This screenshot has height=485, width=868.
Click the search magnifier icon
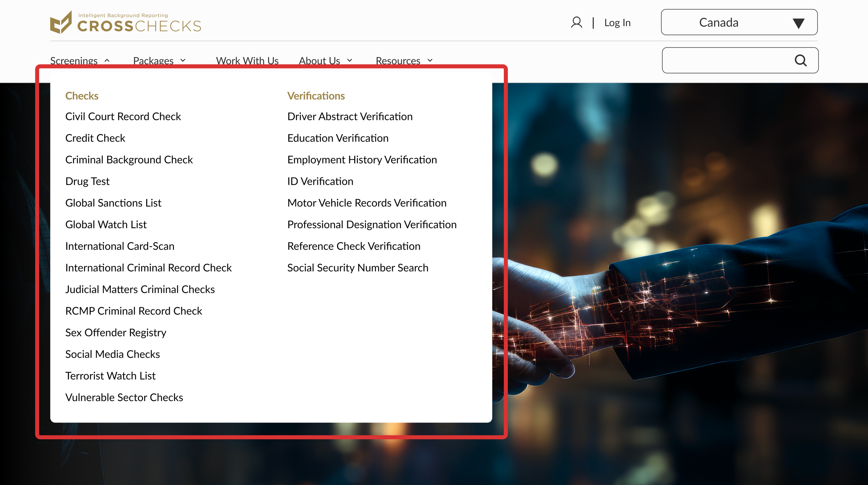pos(801,60)
